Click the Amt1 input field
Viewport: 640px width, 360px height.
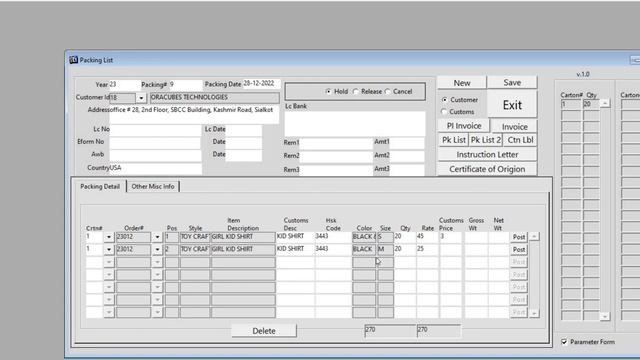point(407,143)
